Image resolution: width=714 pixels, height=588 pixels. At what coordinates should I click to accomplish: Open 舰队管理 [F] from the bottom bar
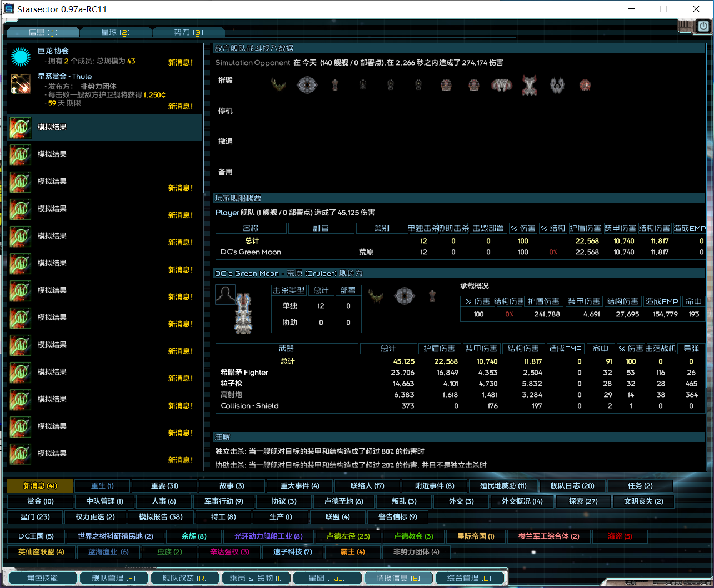(114, 577)
